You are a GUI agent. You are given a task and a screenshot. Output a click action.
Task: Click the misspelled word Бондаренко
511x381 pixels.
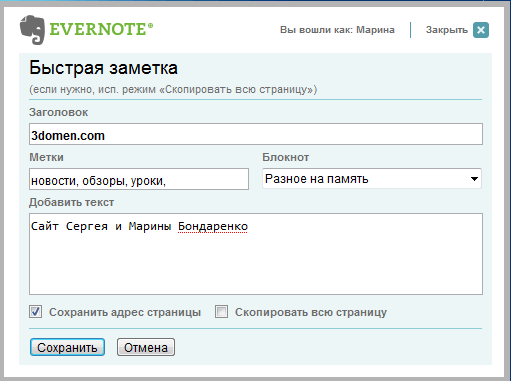[213, 227]
